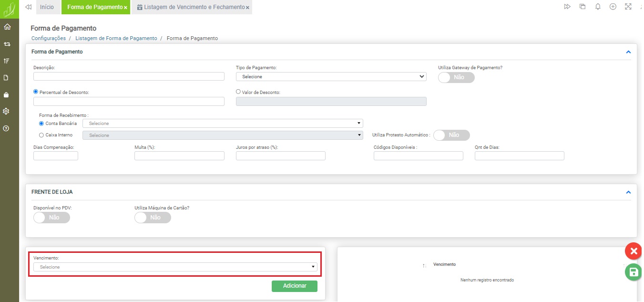Open the shopping bag sidebar icon
644x302 pixels.
point(7,94)
